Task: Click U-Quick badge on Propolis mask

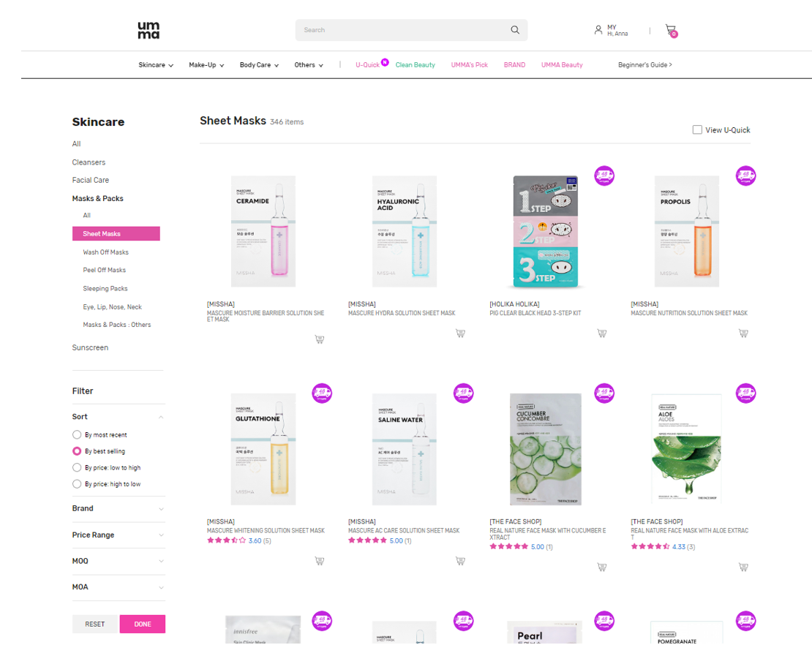Action: pos(745,176)
